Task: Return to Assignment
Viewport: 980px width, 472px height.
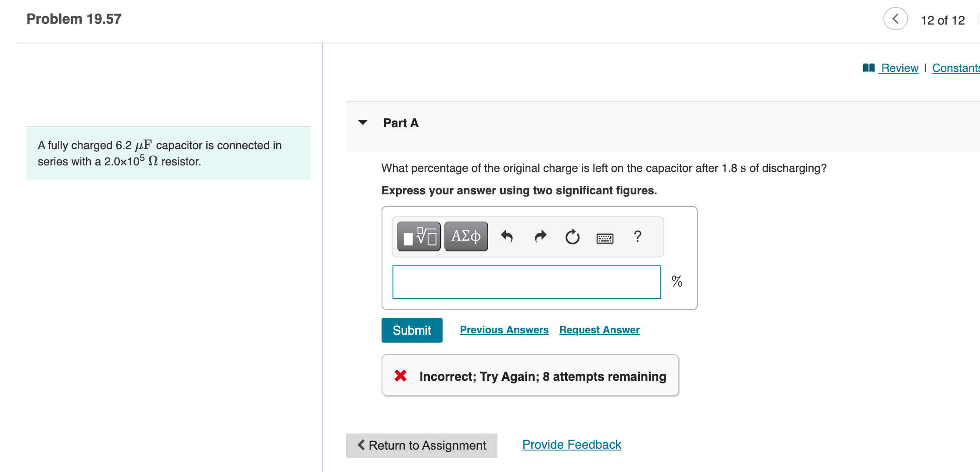Action: (422, 445)
